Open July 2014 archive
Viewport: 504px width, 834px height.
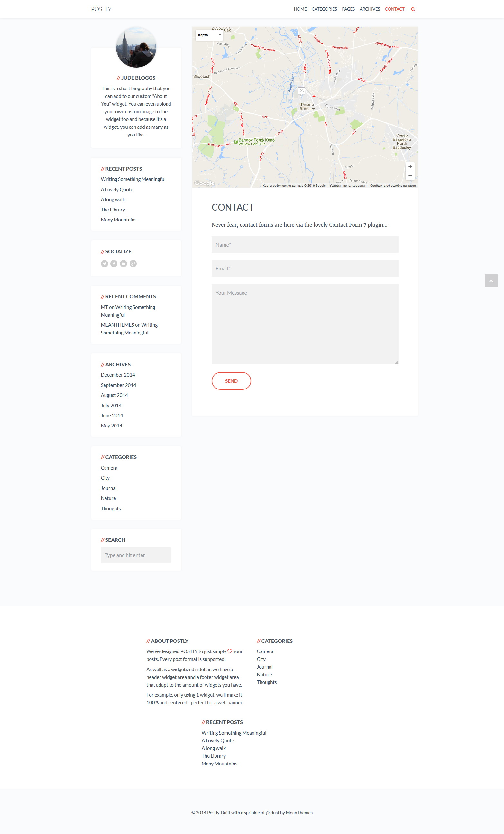[111, 406]
